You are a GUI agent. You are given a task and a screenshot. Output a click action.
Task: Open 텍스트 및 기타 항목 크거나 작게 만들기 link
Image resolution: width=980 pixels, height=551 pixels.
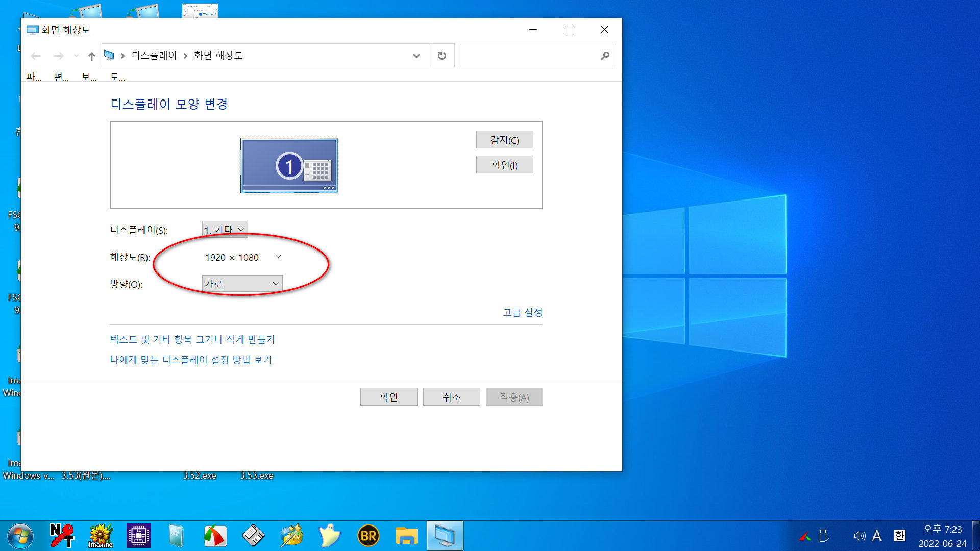[192, 339]
